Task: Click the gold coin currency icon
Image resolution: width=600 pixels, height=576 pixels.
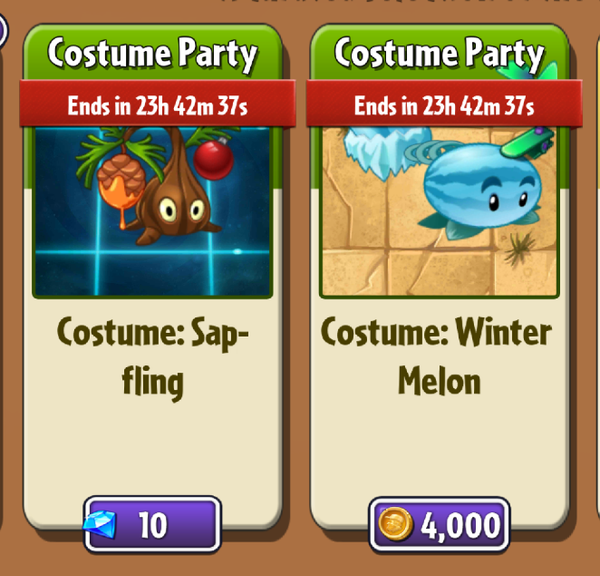Action: click(395, 524)
